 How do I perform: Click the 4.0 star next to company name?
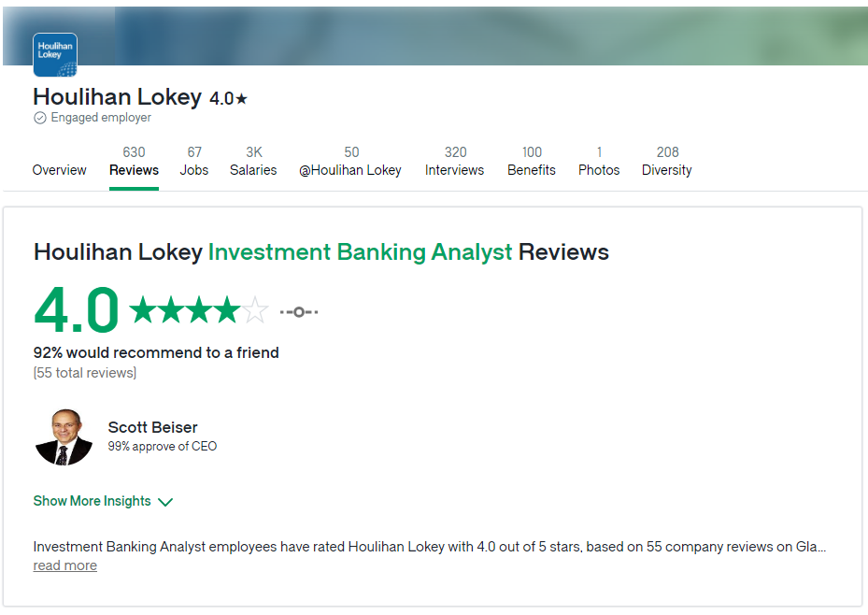228,96
